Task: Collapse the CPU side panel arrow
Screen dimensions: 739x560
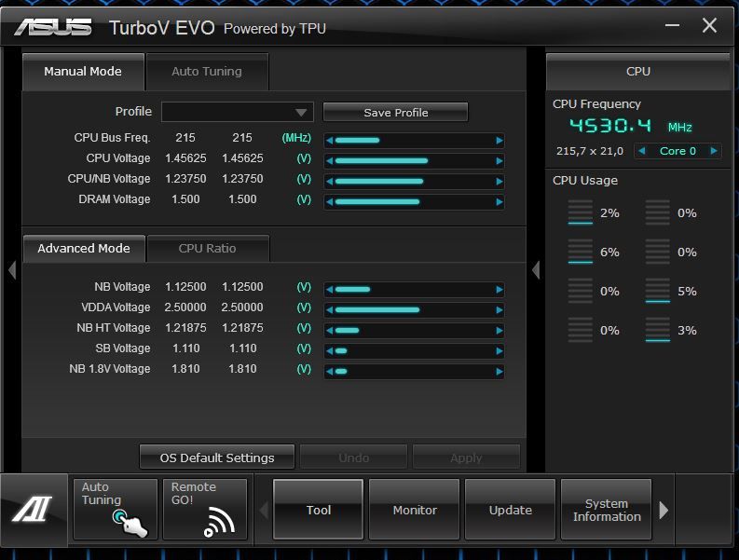Action: tap(536, 270)
